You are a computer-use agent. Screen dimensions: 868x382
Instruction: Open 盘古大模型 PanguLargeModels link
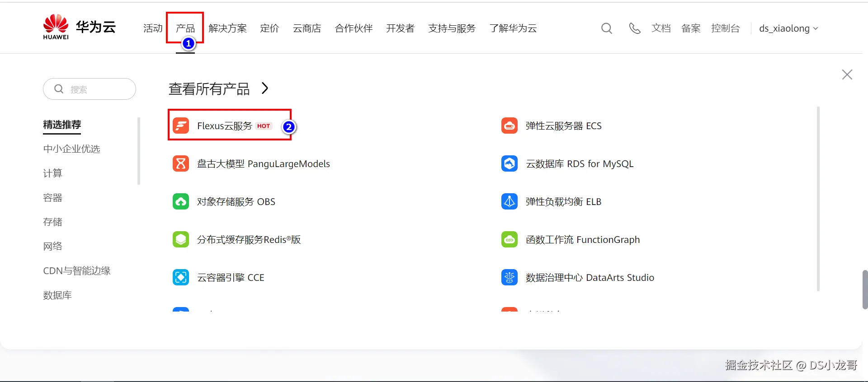[264, 164]
